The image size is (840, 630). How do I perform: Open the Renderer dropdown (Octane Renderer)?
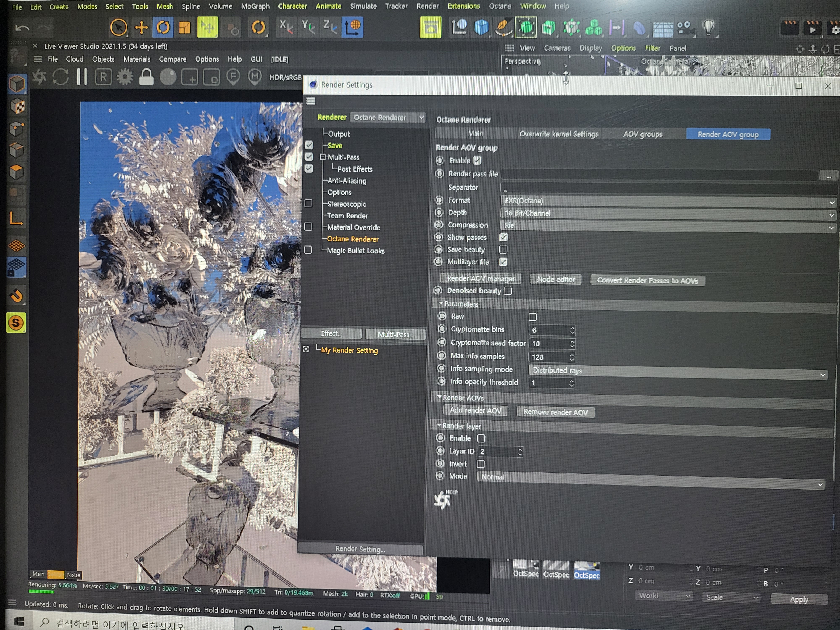point(388,118)
